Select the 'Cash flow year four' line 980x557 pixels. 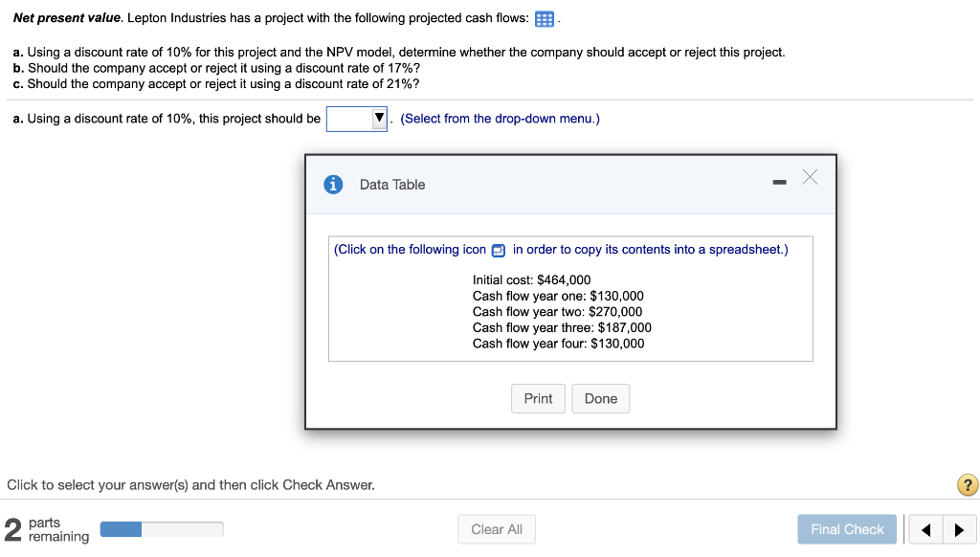pos(558,344)
